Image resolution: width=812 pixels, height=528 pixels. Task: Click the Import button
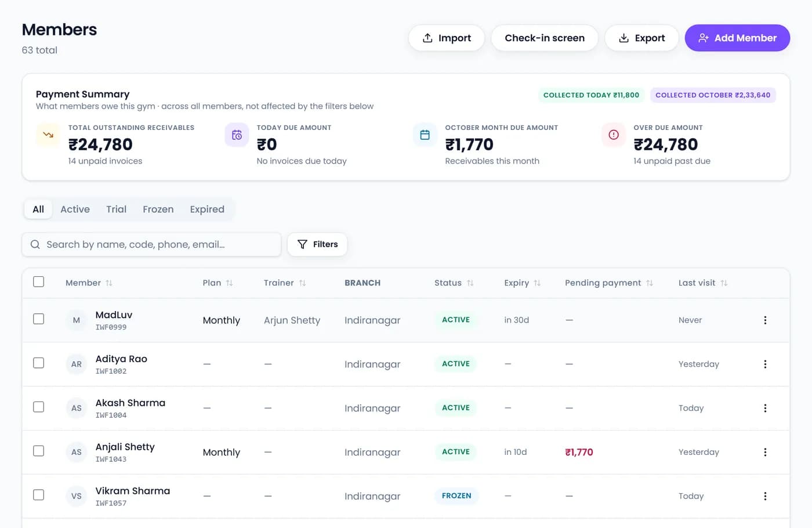(x=447, y=38)
